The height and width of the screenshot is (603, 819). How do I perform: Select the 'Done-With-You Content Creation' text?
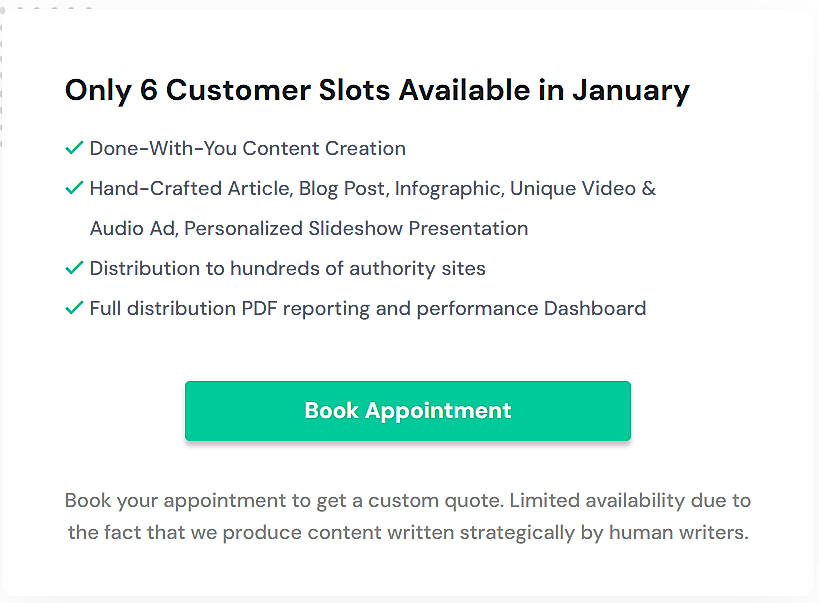pyautogui.click(x=248, y=148)
